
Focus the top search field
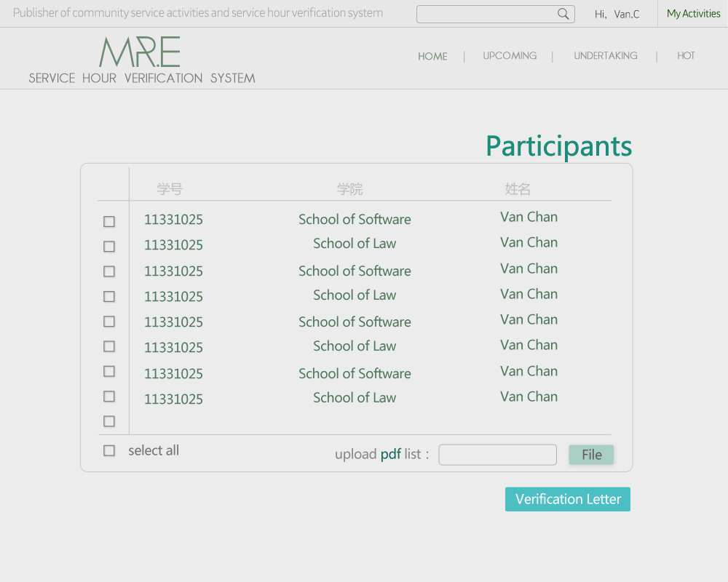pyautogui.click(x=495, y=14)
